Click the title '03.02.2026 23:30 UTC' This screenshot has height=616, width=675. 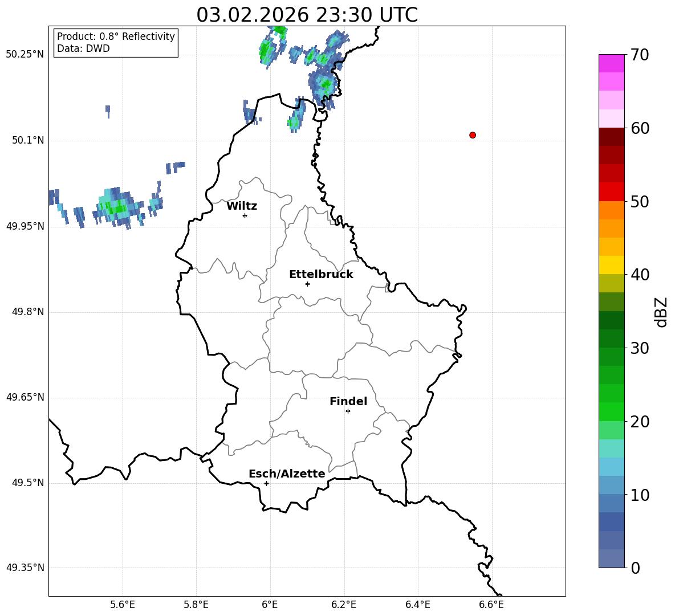tap(307, 15)
